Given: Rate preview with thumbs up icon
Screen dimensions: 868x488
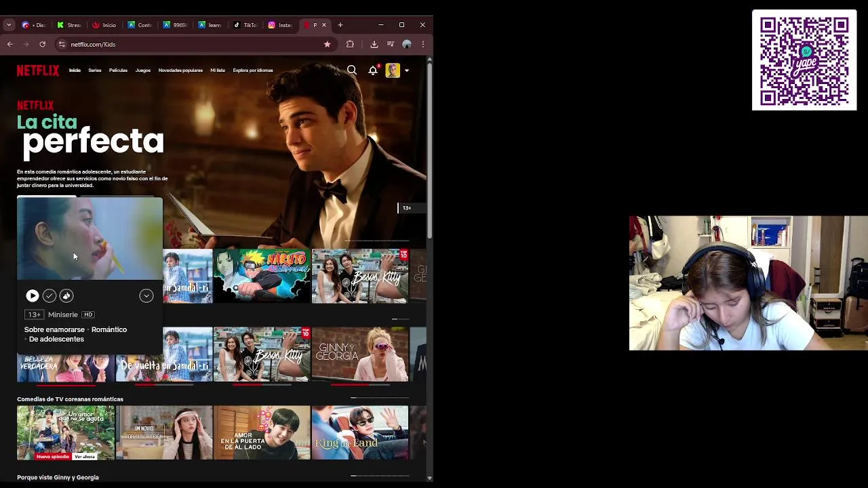Looking at the screenshot, I should 66,296.
